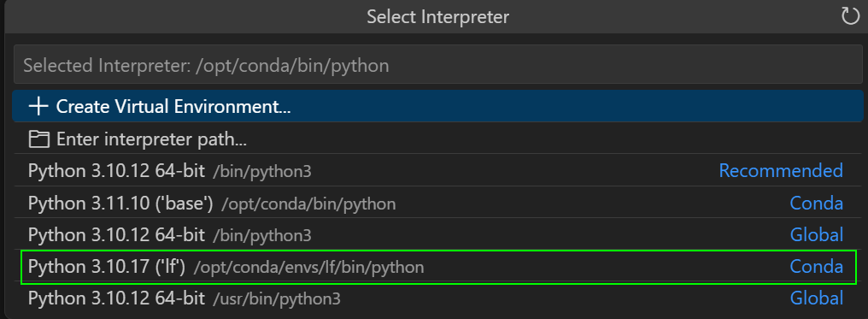The height and width of the screenshot is (319, 868).
Task: Click the /usr/bin/python3 path text
Action: [x=277, y=300]
